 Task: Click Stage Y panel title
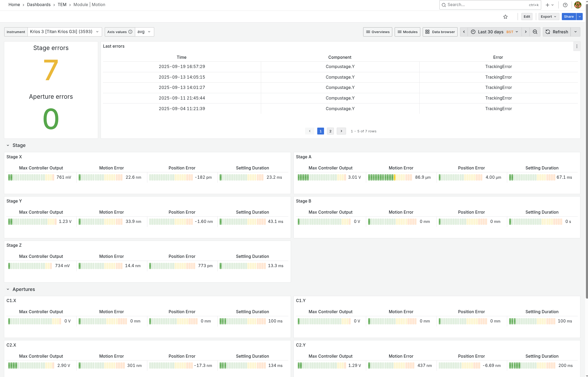pos(14,201)
